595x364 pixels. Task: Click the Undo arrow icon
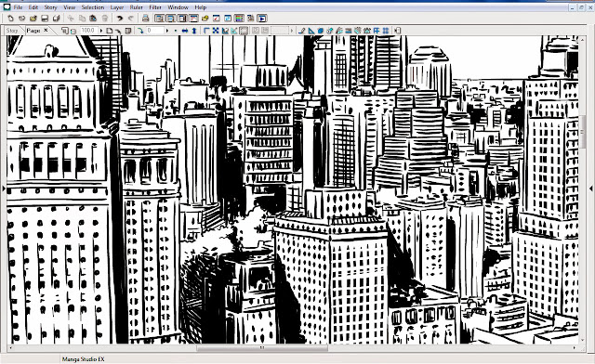pos(120,18)
